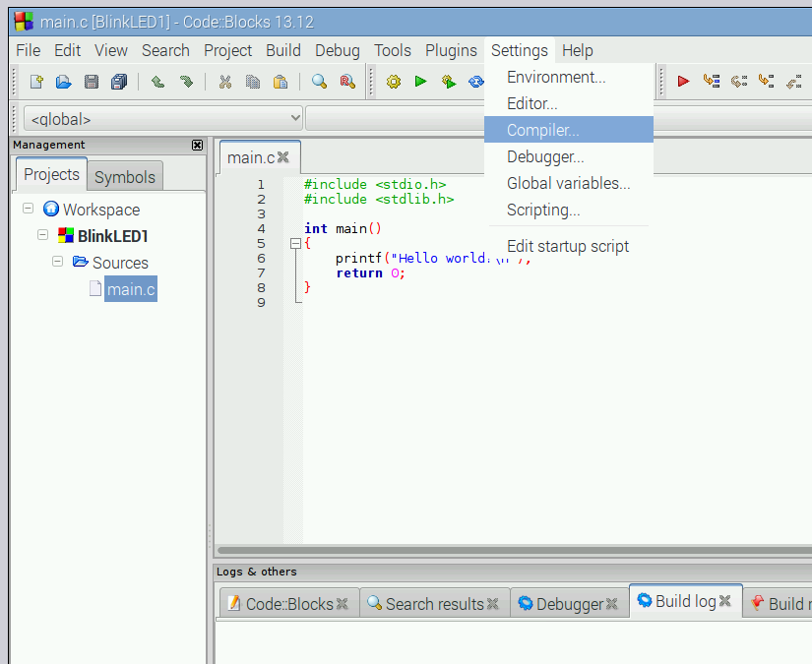Paste from the clipboard
This screenshot has height=664, width=812.
pyautogui.click(x=280, y=82)
